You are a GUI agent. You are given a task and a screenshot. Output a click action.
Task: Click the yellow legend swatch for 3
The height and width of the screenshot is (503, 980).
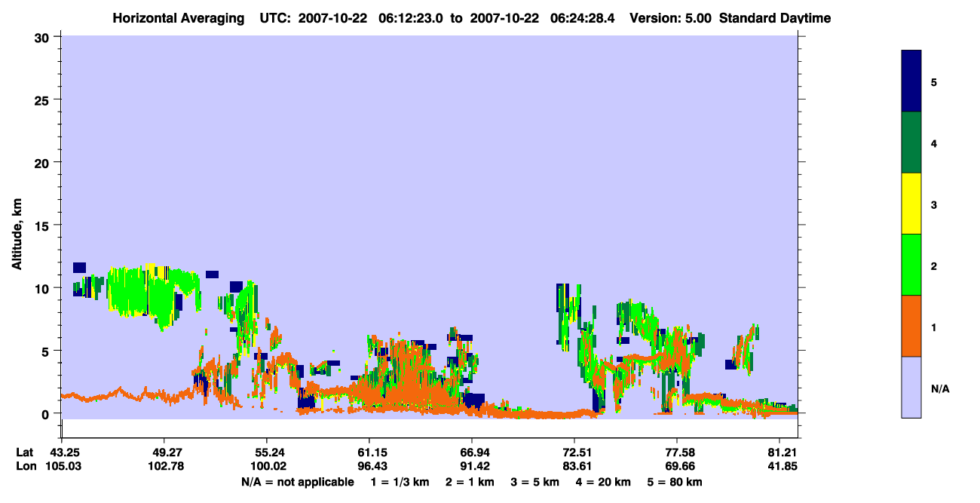click(x=911, y=204)
